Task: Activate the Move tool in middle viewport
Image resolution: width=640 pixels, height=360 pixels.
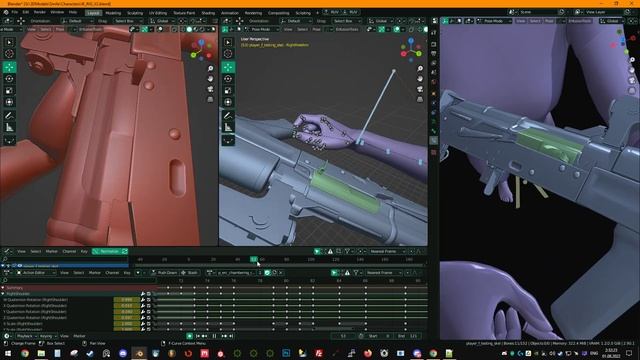Action: pyautogui.click(x=228, y=67)
